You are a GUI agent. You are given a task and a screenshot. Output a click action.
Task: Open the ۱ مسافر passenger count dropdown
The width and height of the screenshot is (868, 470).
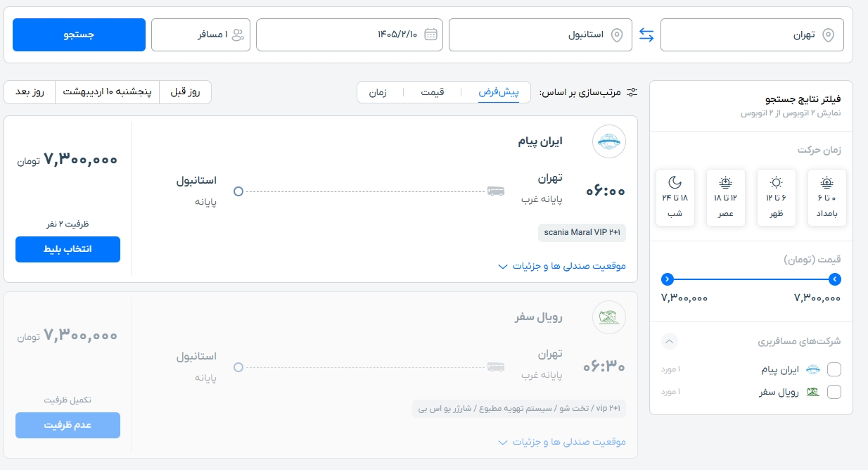[x=201, y=34]
